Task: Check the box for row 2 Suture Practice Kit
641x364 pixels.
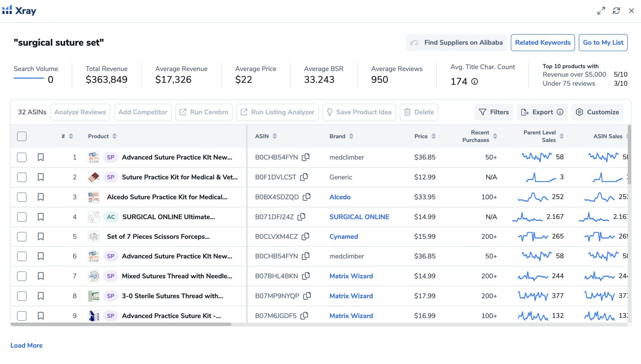Action: pyautogui.click(x=22, y=177)
